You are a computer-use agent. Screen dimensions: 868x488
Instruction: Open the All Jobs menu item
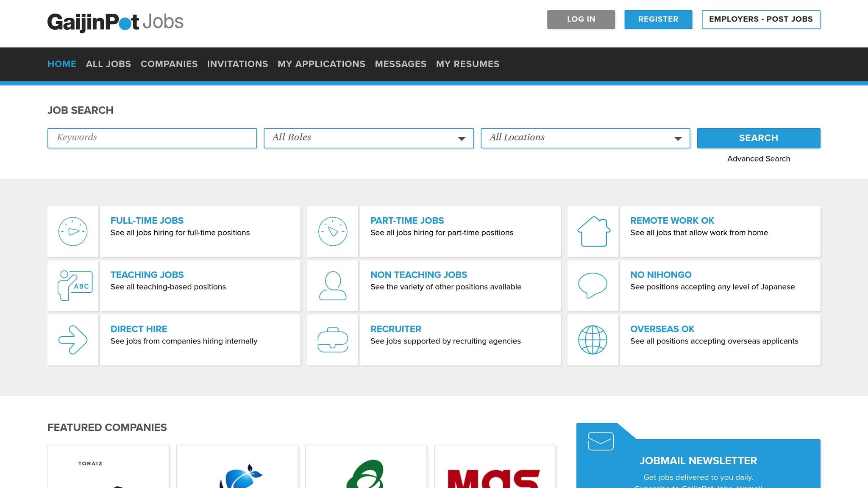click(x=108, y=64)
